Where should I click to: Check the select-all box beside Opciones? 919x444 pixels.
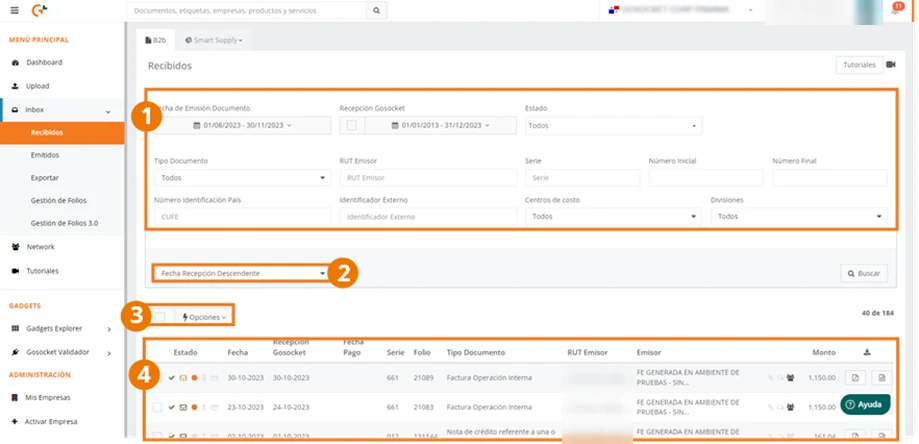(161, 317)
